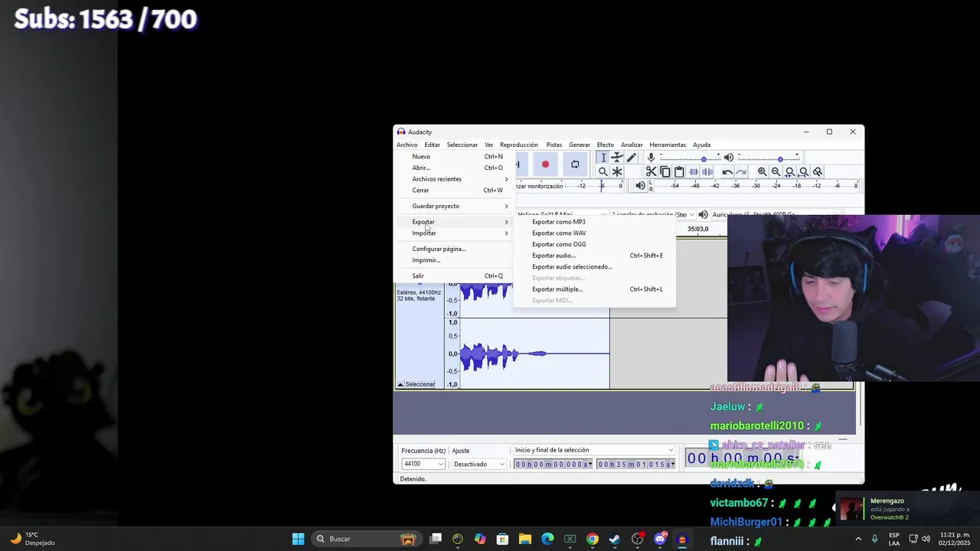Screen dimensions: 980x551
Task: Open Microsoft Edge from taskbar
Action: point(547,539)
